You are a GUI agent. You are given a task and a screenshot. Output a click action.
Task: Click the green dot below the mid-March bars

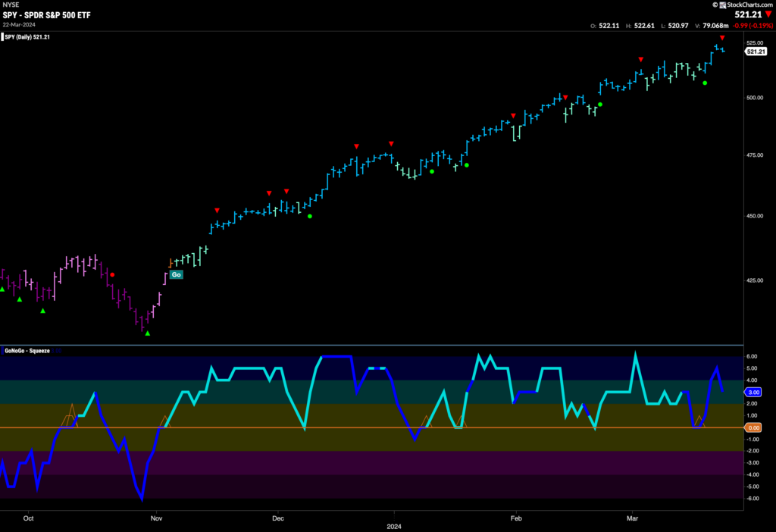tap(705, 83)
